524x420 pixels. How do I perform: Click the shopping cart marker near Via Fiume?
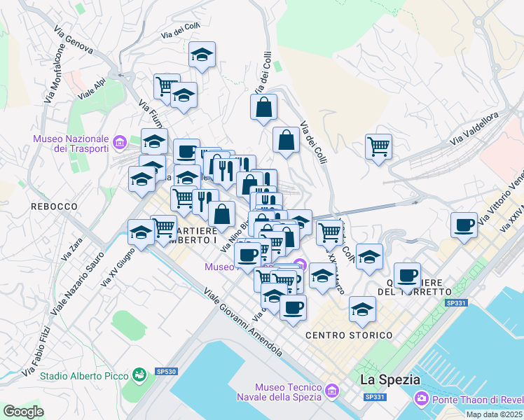tap(167, 87)
